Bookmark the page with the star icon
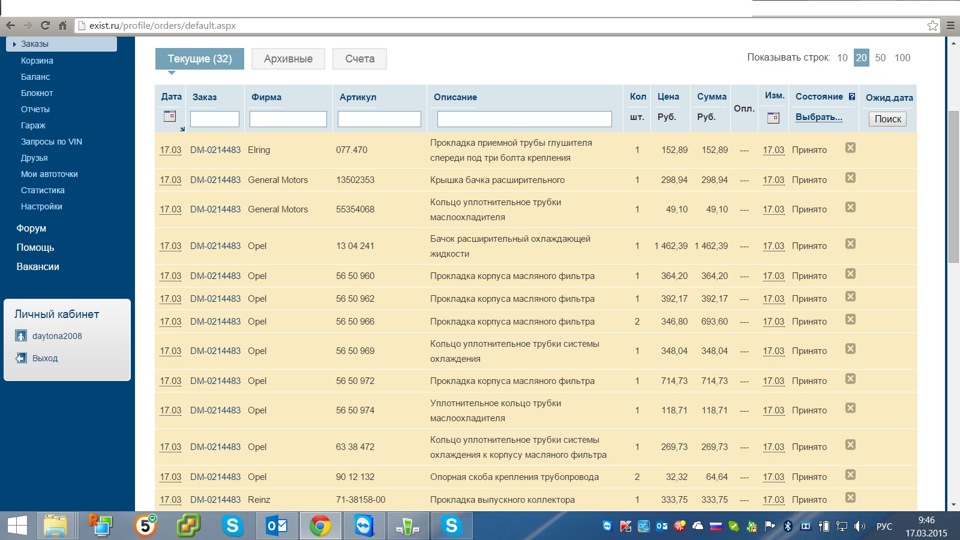Screen dimensions: 960x540 931,25
